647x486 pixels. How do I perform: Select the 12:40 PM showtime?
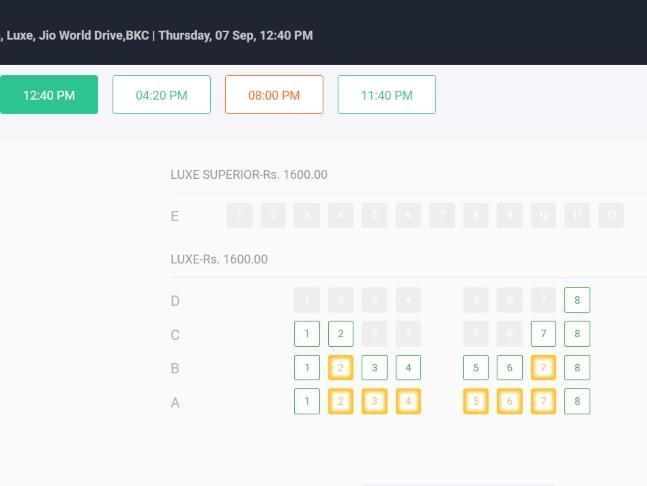49,94
